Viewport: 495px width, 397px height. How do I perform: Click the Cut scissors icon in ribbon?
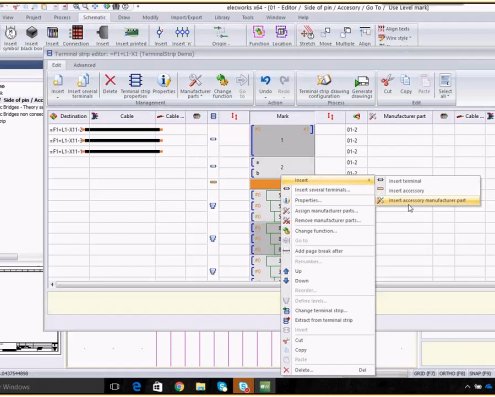[387, 80]
